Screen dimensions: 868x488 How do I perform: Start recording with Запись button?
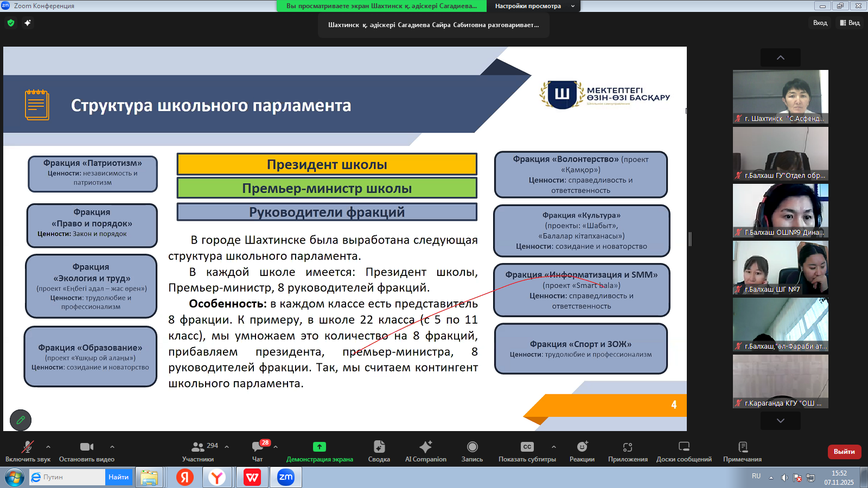click(x=472, y=451)
